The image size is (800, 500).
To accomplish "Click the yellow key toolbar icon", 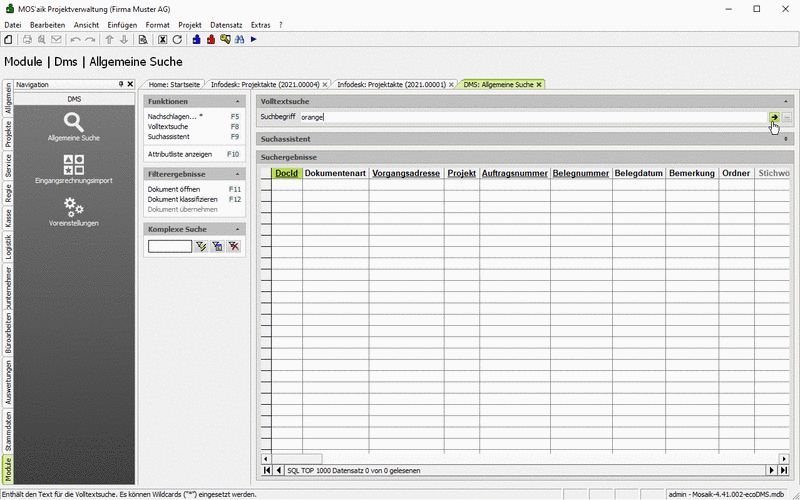I will 225,39.
